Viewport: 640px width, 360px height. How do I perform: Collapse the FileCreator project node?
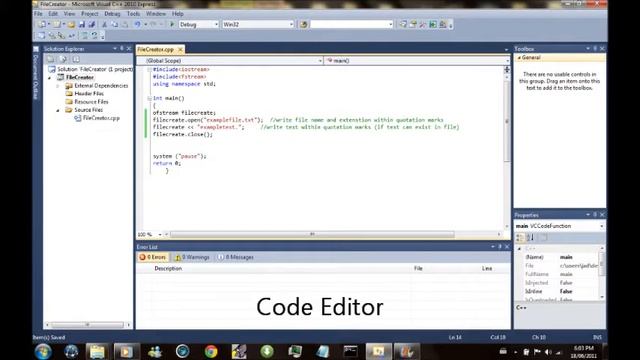(x=50, y=78)
